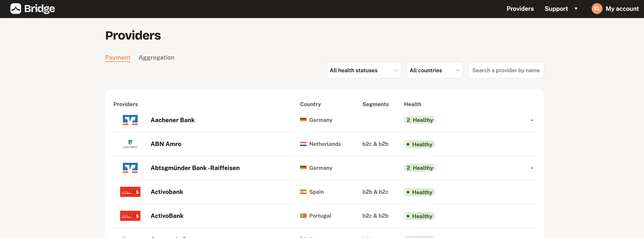Open Providers in the top navigation

tap(520, 9)
